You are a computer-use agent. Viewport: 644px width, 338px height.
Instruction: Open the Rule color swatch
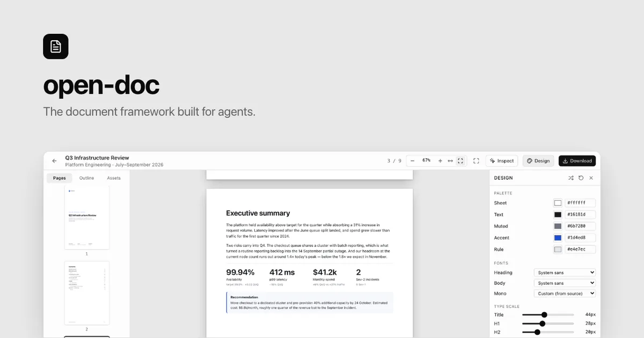tap(558, 249)
